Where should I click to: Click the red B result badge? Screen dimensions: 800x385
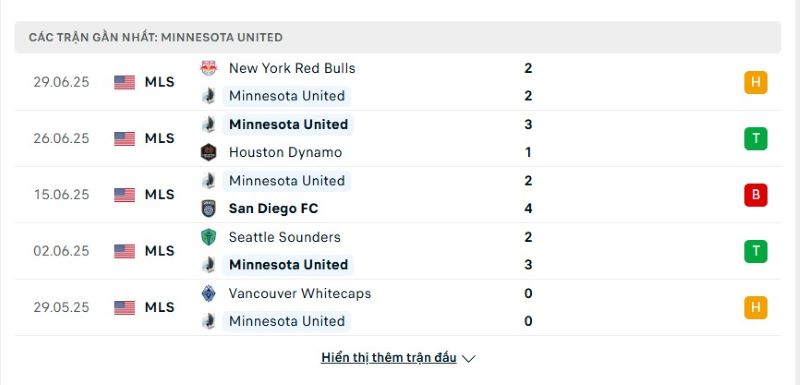pyautogui.click(x=756, y=195)
